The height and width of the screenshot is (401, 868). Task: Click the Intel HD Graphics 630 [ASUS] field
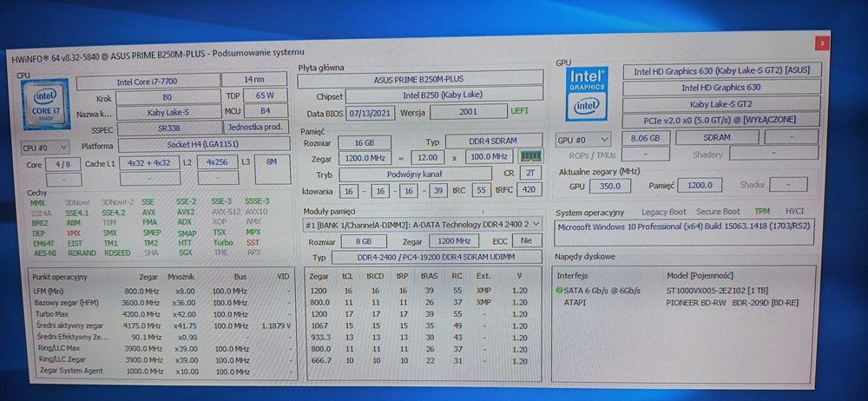pos(722,71)
